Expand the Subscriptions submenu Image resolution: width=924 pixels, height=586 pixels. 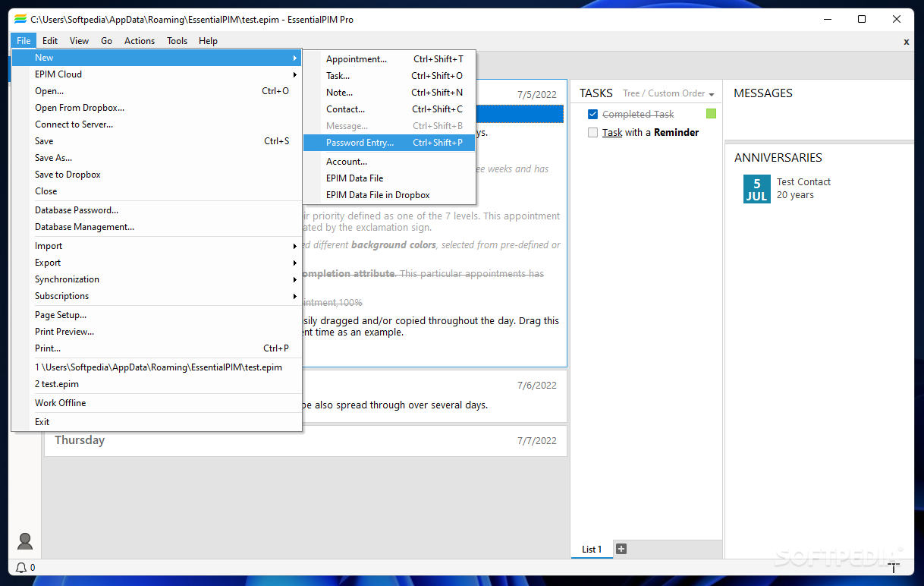157,296
